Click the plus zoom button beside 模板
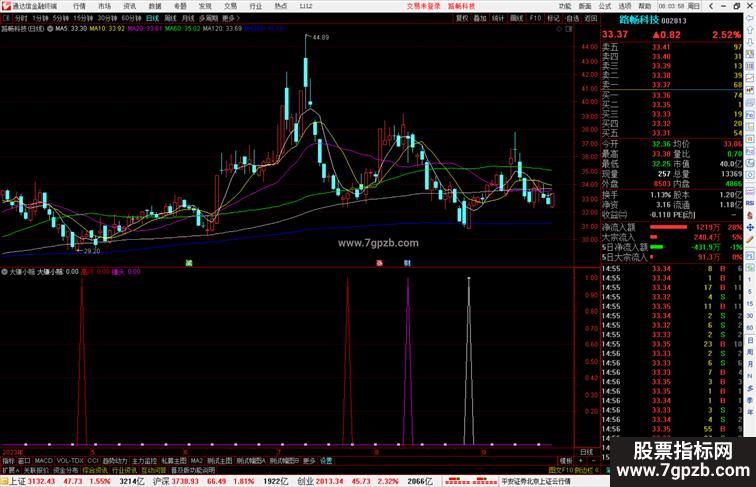 (x=581, y=461)
